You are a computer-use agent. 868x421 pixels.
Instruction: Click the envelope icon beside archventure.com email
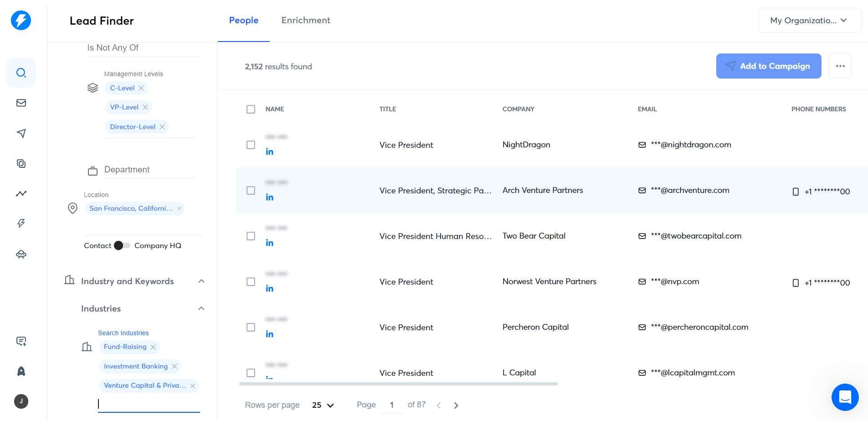(x=642, y=191)
